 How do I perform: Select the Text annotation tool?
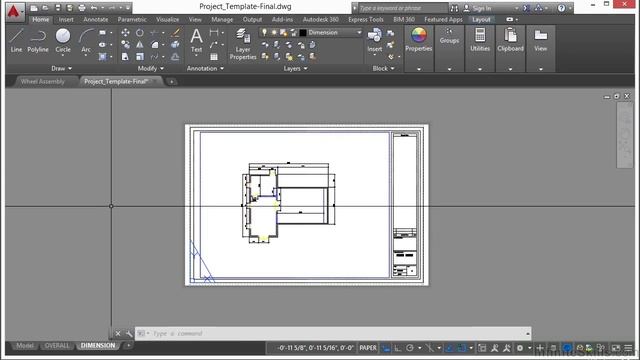[196, 40]
